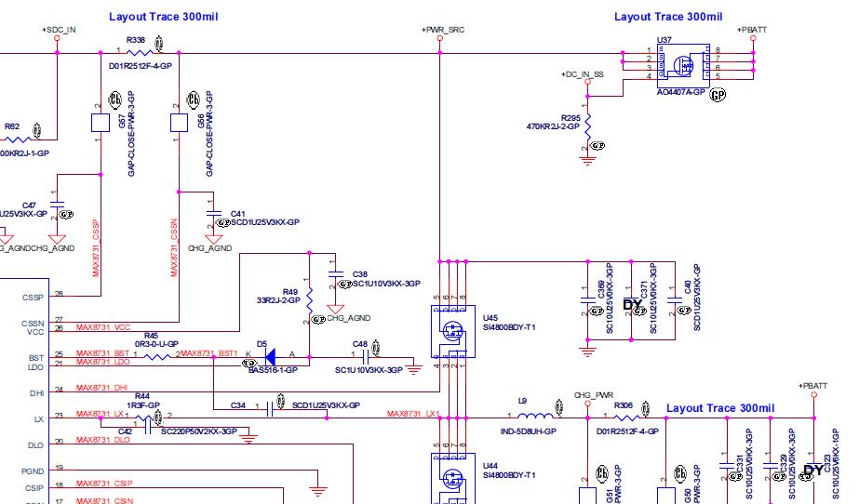The image size is (859, 504).
Task: Select the D5 diode symbol
Action: (268, 356)
